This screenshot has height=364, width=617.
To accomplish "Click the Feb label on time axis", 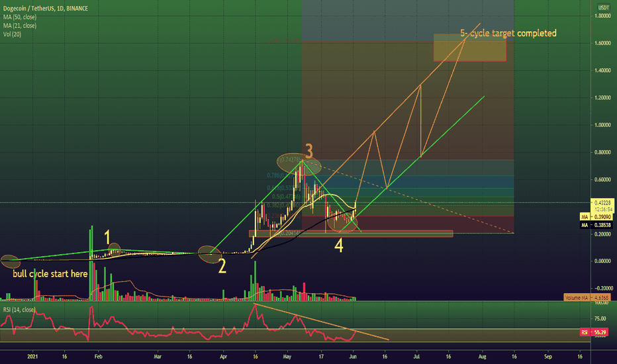I will 99,357.
